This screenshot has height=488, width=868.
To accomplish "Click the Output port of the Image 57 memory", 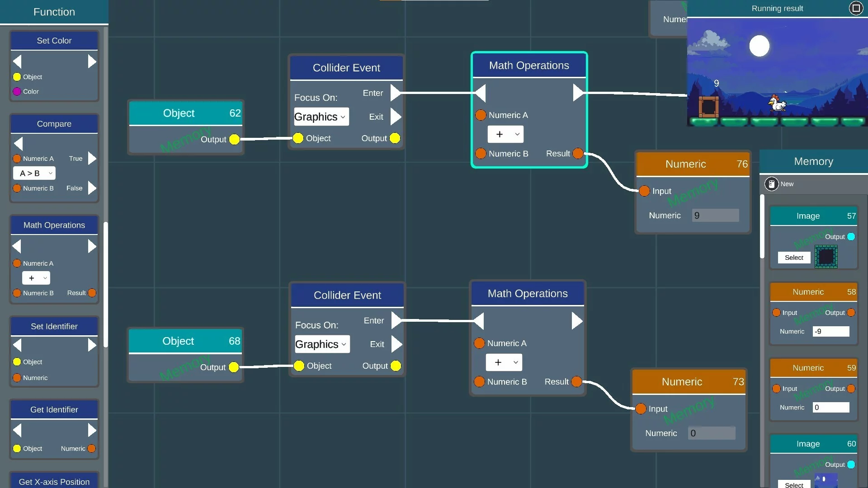I will [851, 237].
